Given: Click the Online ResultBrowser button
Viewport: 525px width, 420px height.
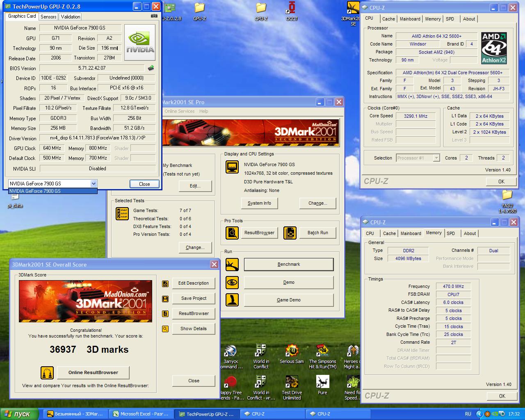Looking at the screenshot, I should (x=93, y=373).
